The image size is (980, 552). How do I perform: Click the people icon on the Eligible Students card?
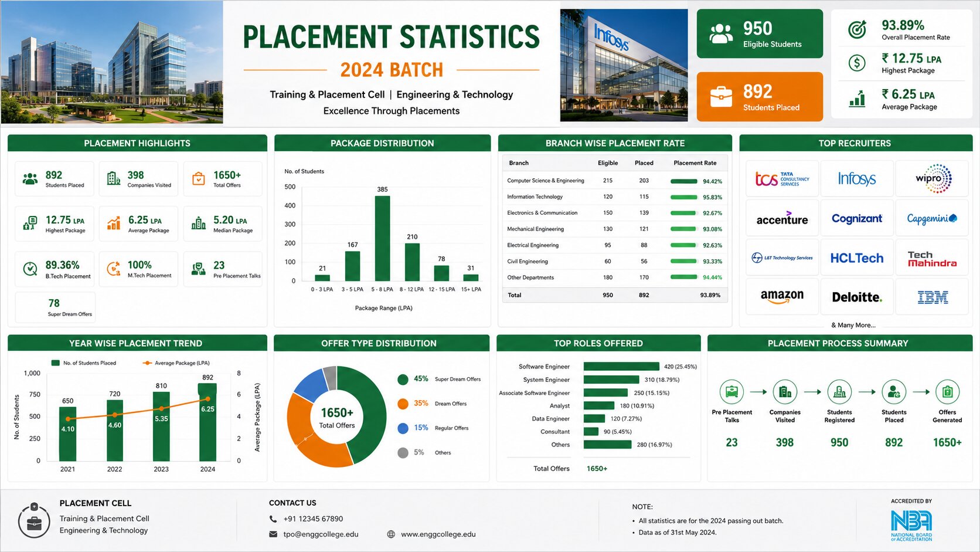[x=721, y=34]
